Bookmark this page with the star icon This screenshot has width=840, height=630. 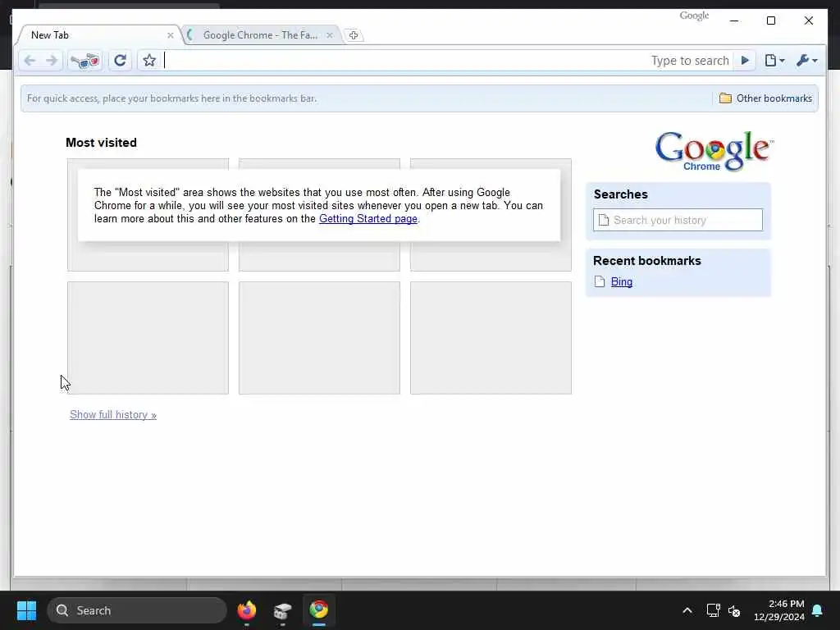149,61
